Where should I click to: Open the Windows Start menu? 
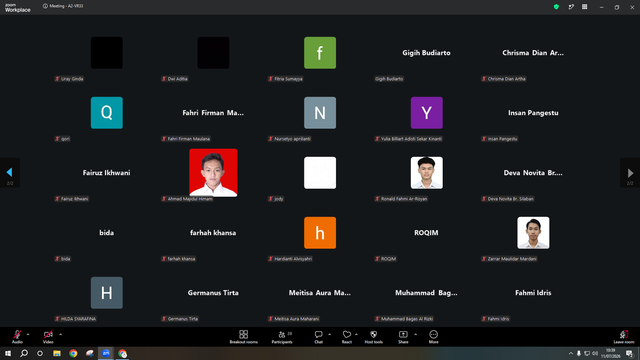pos(8,353)
